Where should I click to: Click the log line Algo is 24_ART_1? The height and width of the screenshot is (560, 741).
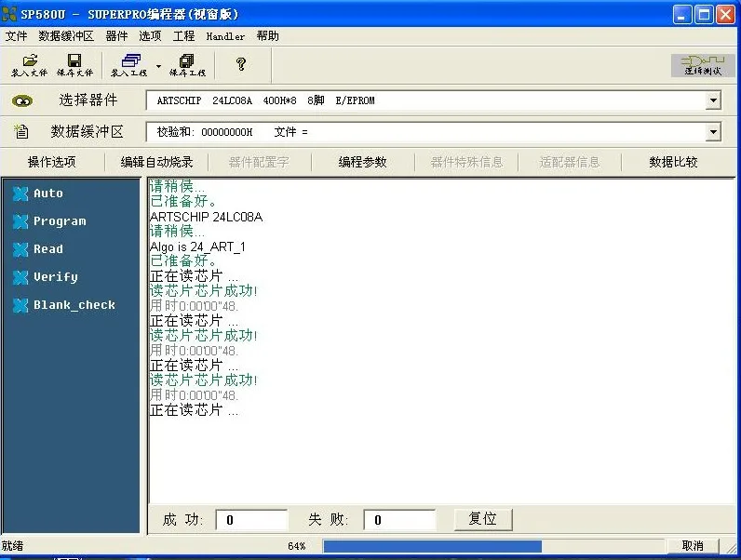point(197,247)
